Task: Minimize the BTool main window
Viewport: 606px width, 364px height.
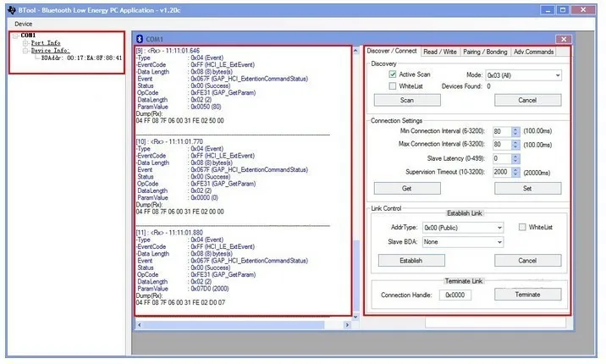Action: pos(548,10)
